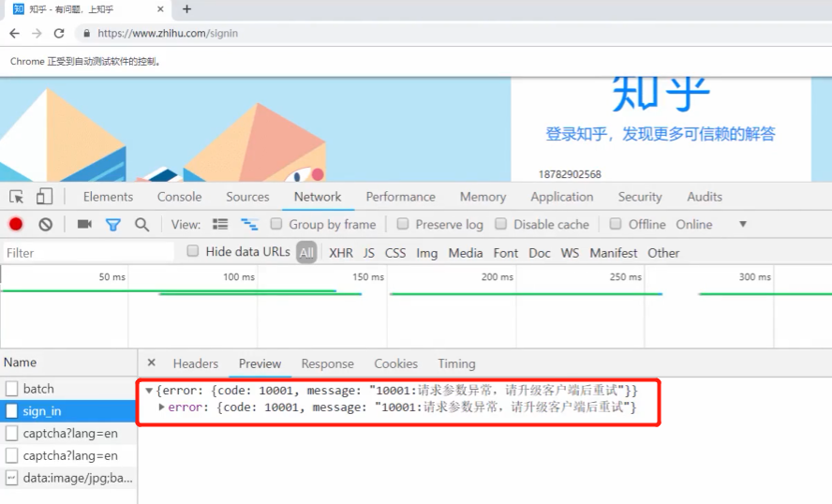Clear the network log icon
Image resolution: width=832 pixels, height=504 pixels.
pos(46,225)
